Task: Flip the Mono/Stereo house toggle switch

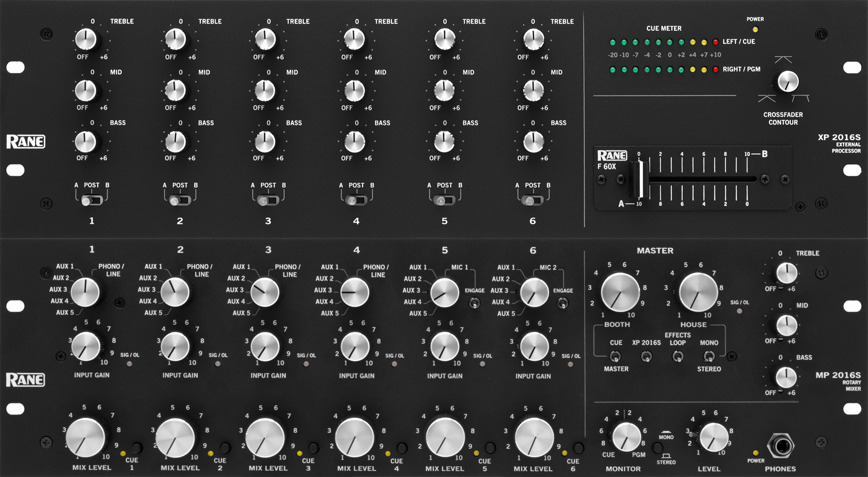Action: click(x=708, y=357)
